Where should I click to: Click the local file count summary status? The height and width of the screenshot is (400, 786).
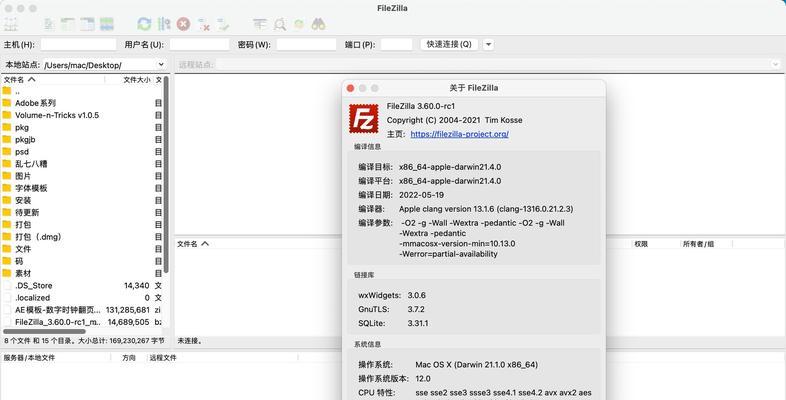point(84,341)
